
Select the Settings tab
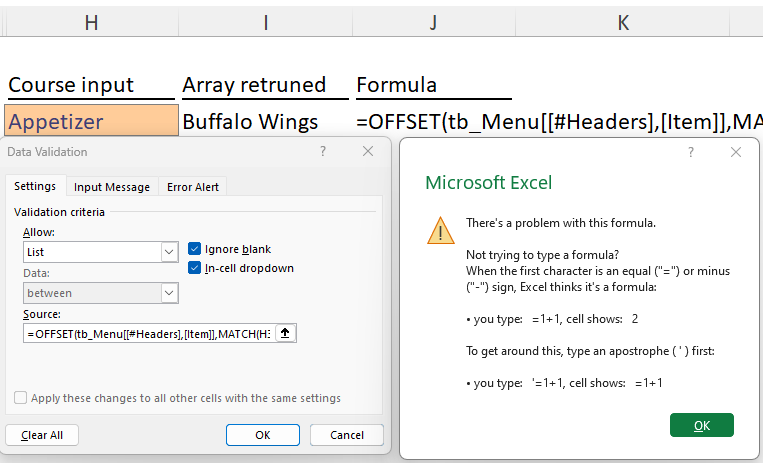(36, 187)
